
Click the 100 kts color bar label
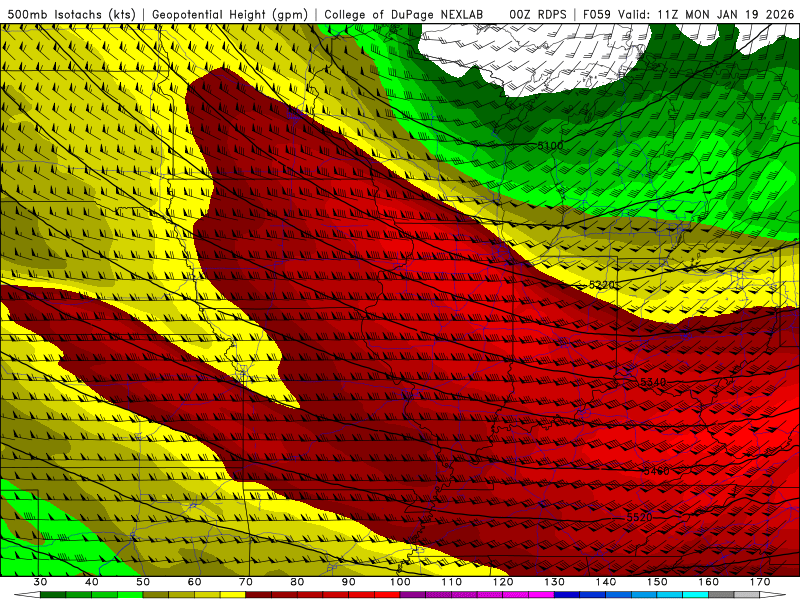coord(401,582)
